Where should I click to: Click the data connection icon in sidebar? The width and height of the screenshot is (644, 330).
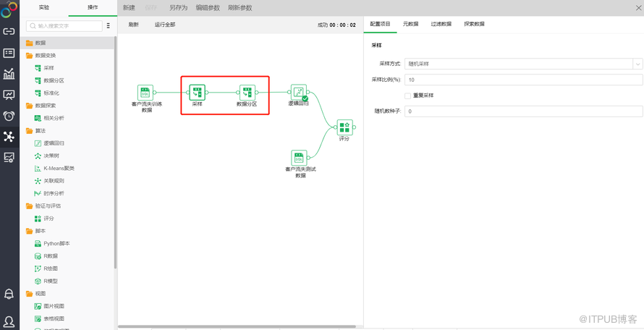[x=9, y=32]
